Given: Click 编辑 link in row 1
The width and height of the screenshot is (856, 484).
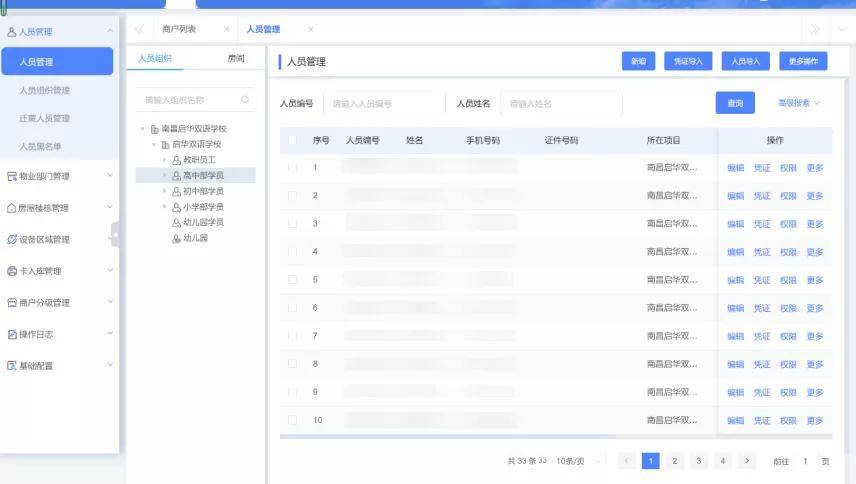Looking at the screenshot, I should (x=735, y=168).
